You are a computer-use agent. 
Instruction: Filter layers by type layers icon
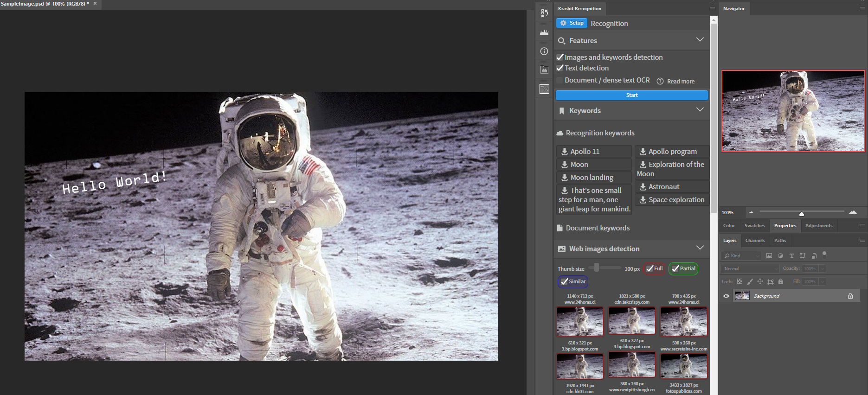tap(791, 256)
